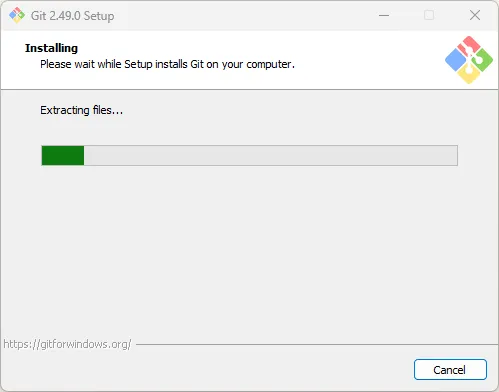Click the red diamond of the Git logo
The width and height of the screenshot is (499, 392).
click(x=468, y=46)
